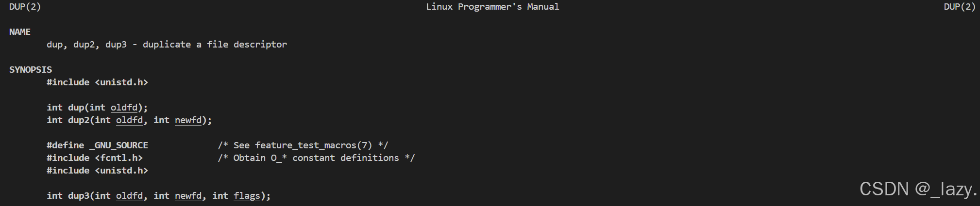
Task: Click the #define _GNU_SOURCE text
Action: 97,145
